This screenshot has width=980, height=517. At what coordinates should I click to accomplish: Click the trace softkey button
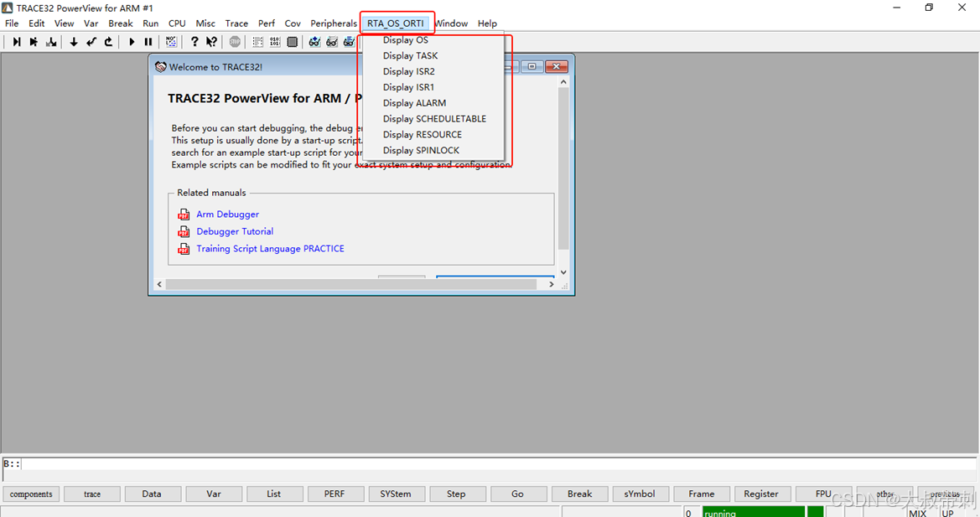point(92,494)
